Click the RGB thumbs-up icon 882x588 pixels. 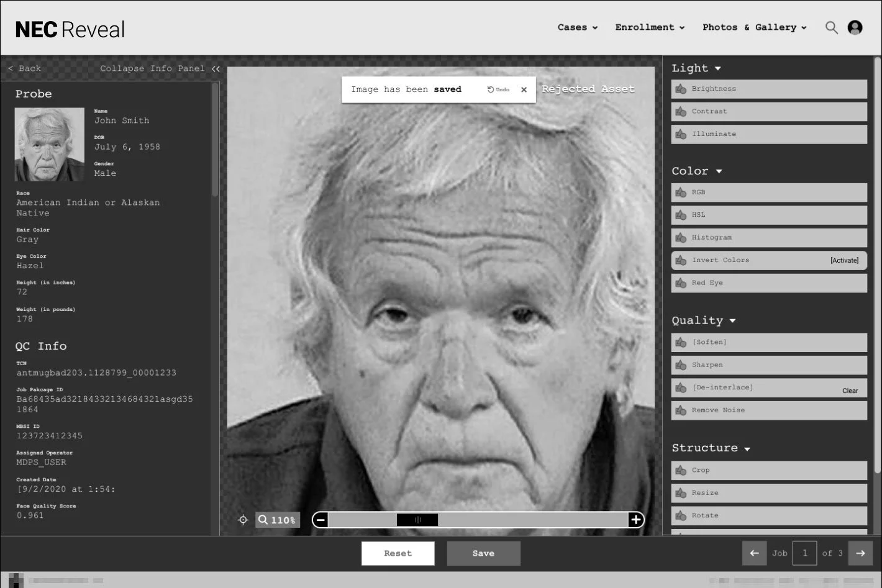tap(681, 192)
